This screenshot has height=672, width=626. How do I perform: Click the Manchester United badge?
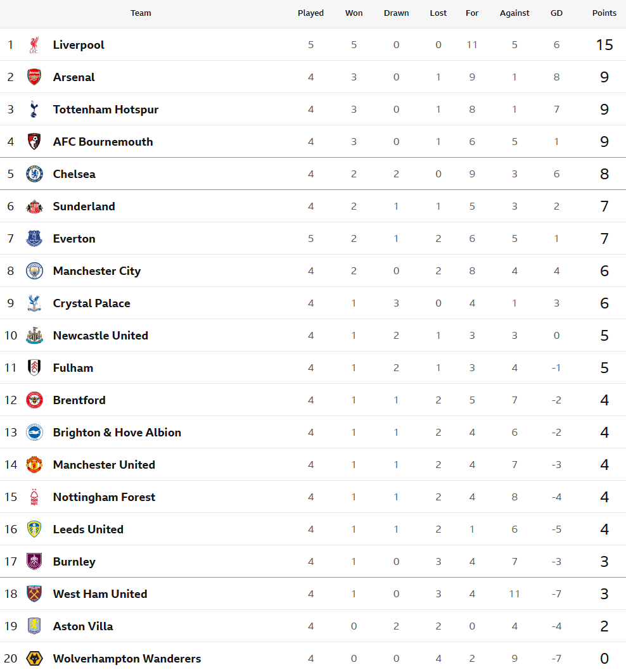[x=34, y=465]
